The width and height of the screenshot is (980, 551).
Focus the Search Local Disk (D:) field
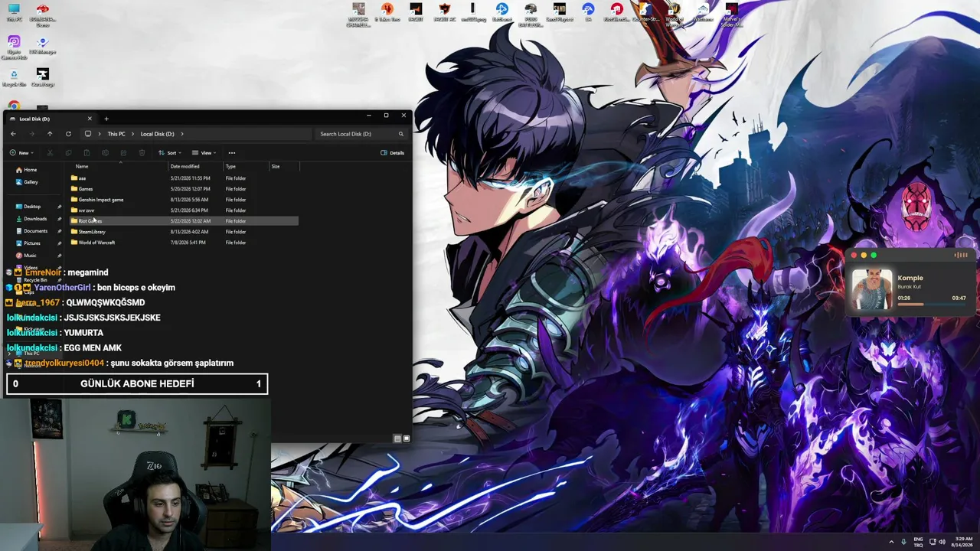tap(361, 134)
